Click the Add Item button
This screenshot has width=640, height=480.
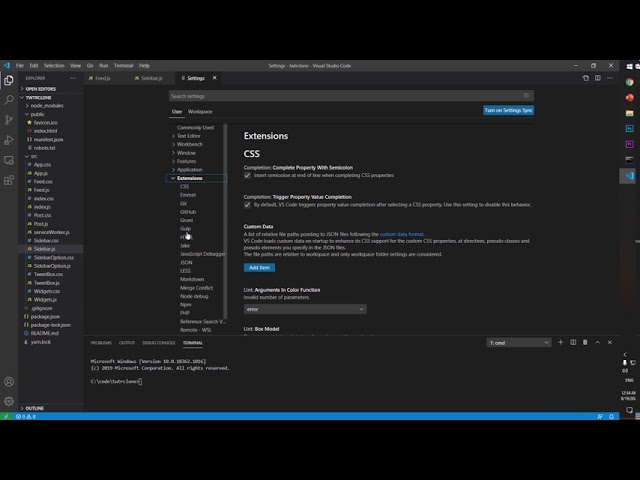point(259,268)
